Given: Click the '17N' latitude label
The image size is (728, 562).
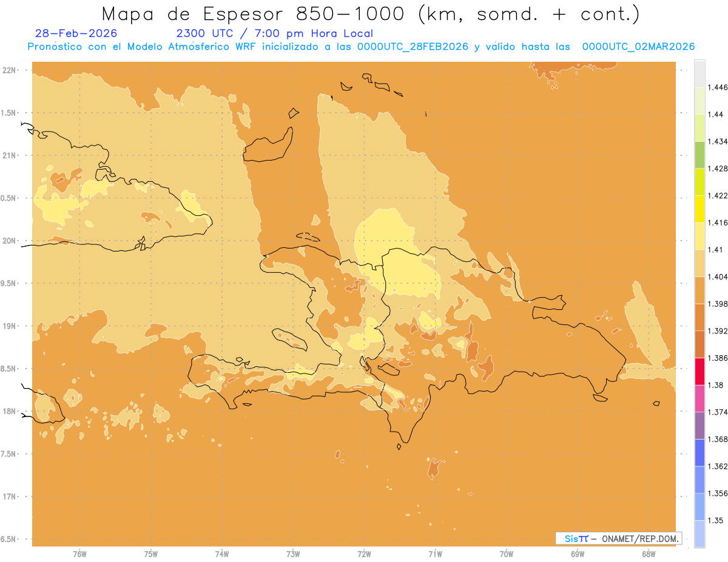Looking at the screenshot, I should [x=10, y=497].
